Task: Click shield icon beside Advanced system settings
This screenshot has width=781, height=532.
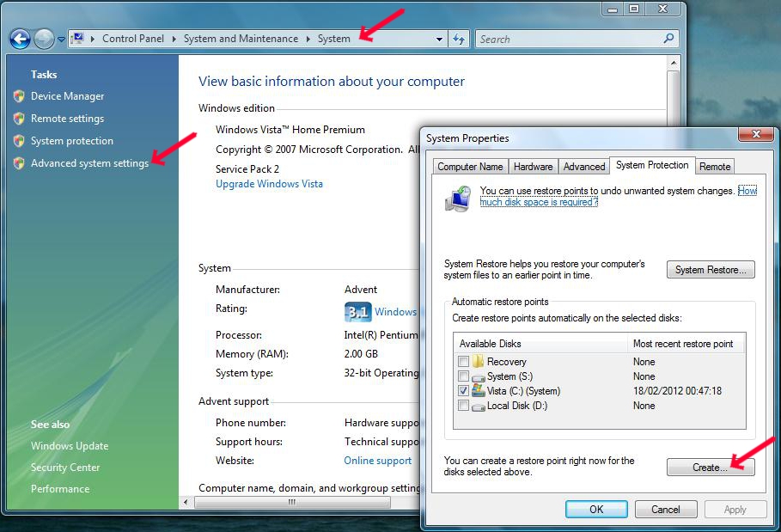Action: coord(19,163)
